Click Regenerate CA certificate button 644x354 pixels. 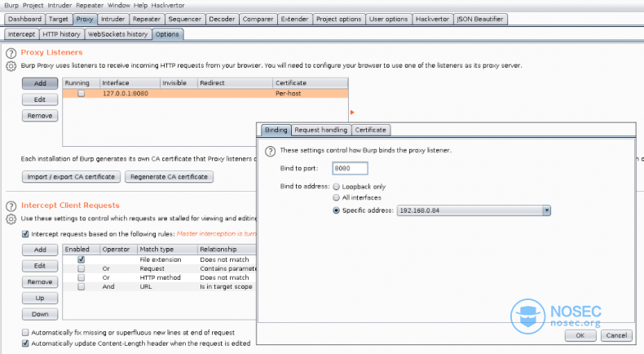point(169,177)
